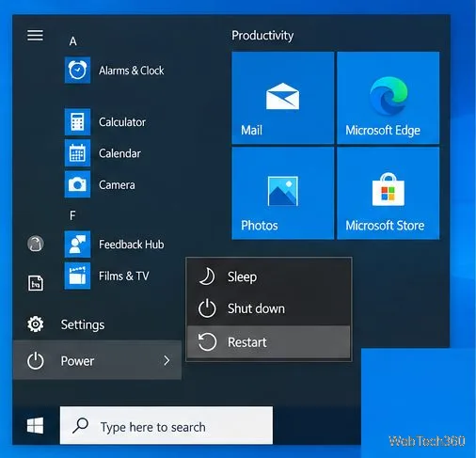Click the Feedback Hub text label
The width and height of the screenshot is (476, 458).
132,245
